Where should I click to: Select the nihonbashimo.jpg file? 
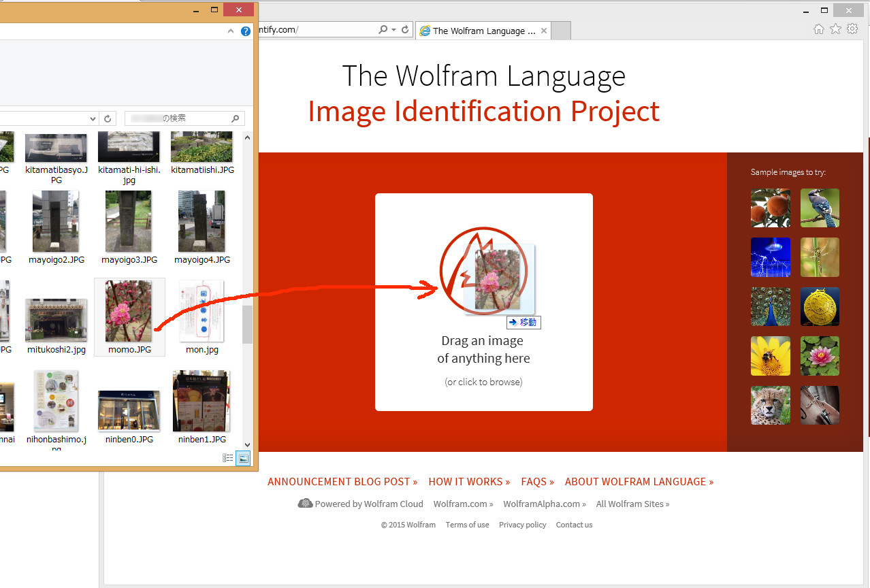(x=57, y=410)
